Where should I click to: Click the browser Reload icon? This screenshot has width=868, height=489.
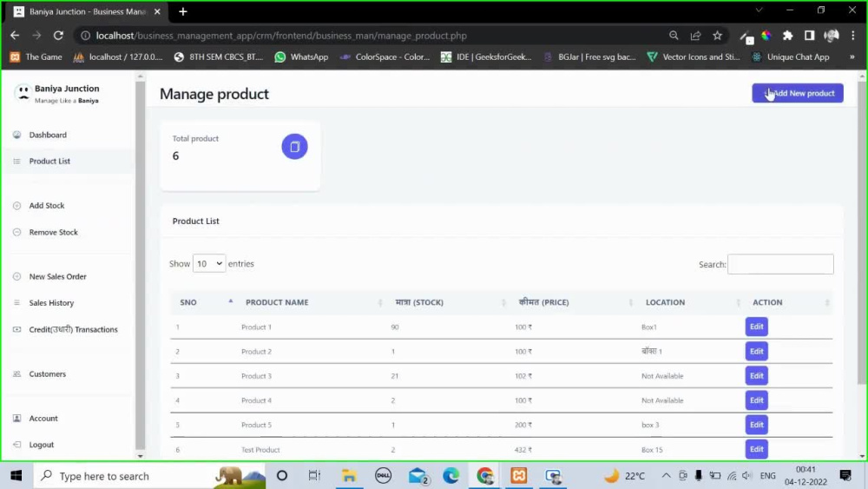pos(58,36)
